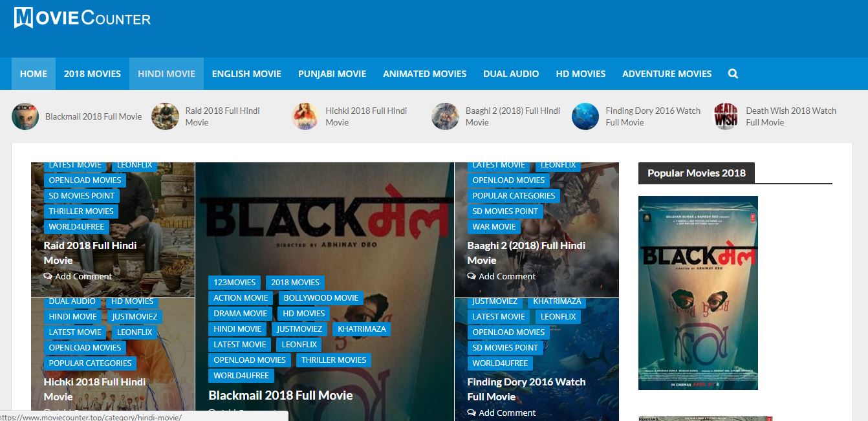The image size is (868, 421).
Task: Open Hichki 2018 Full Hindi Movie ticker link
Action: tap(366, 116)
